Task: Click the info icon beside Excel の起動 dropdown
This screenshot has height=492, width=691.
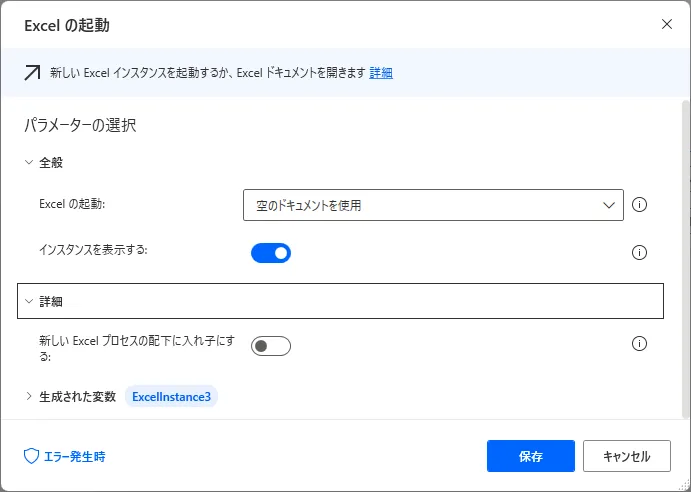Action: click(640, 205)
